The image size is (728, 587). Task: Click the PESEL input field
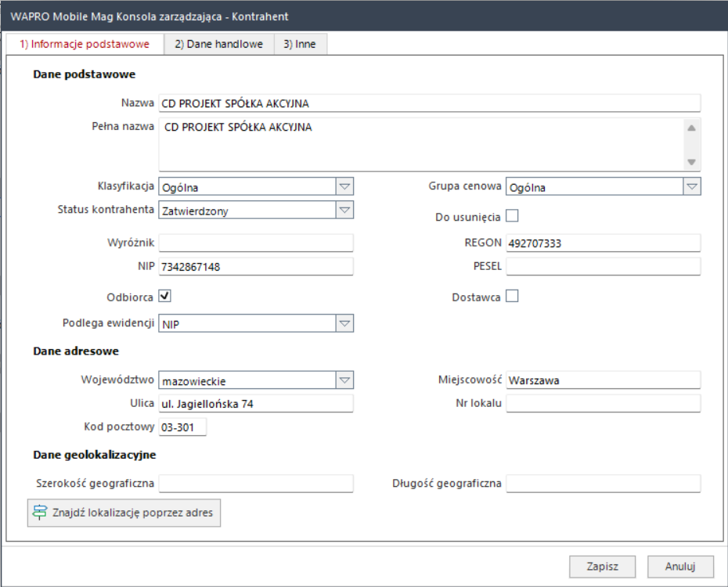[603, 266]
